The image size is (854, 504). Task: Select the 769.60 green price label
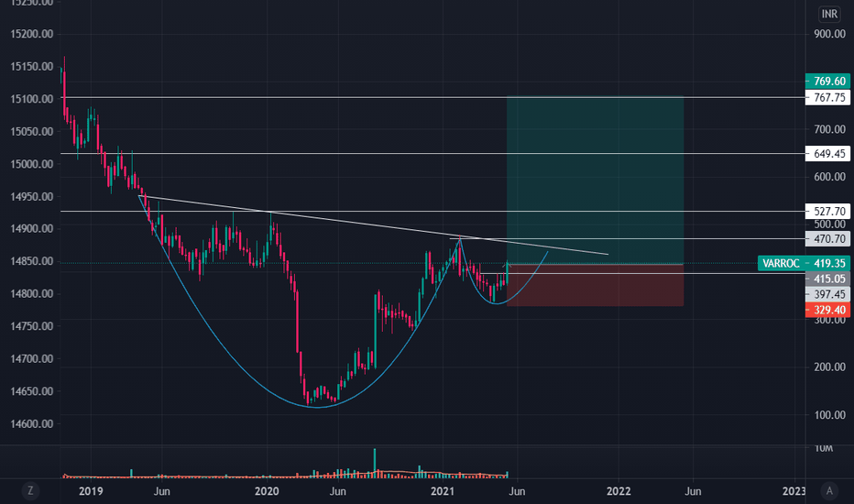tap(827, 82)
